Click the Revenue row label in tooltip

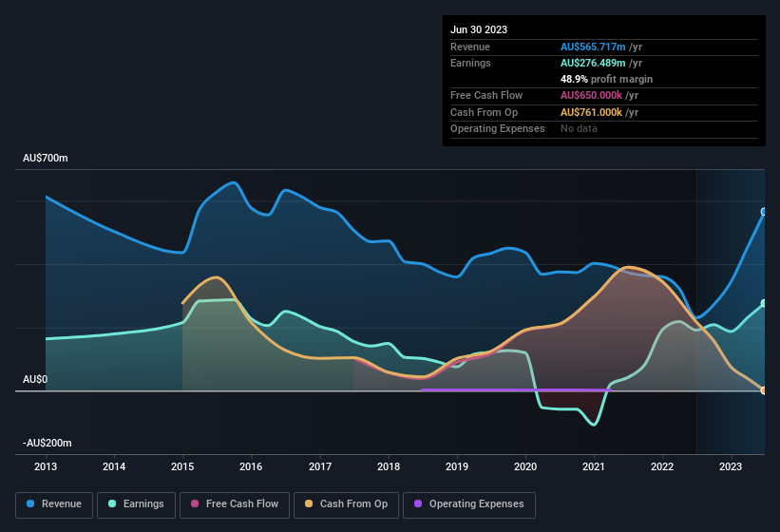470,47
